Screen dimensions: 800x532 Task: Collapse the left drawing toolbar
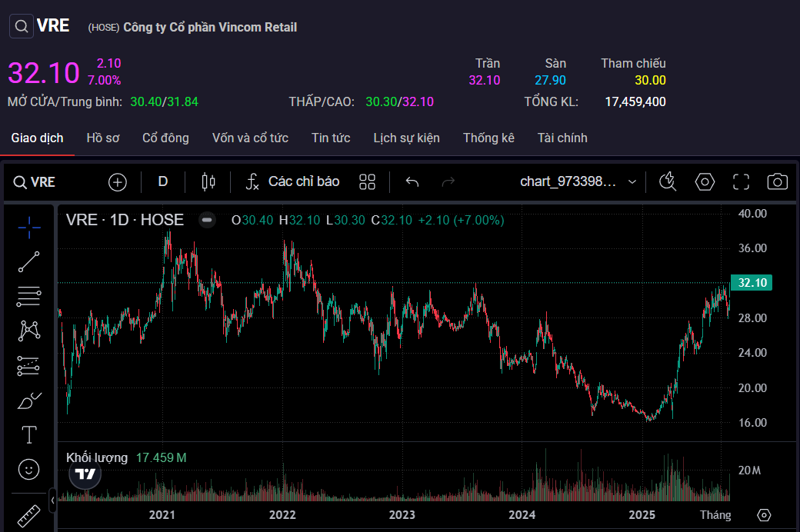point(52,500)
